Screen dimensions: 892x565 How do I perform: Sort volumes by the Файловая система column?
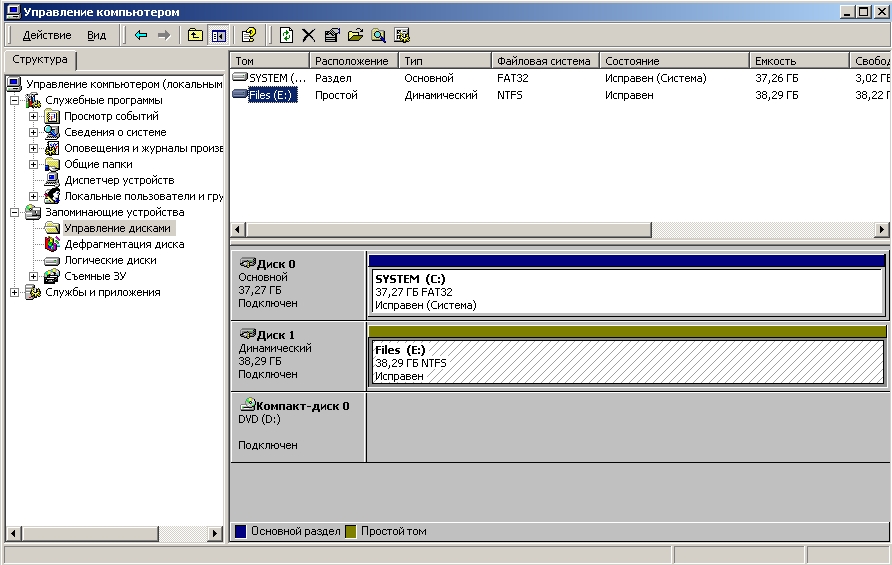pos(544,61)
